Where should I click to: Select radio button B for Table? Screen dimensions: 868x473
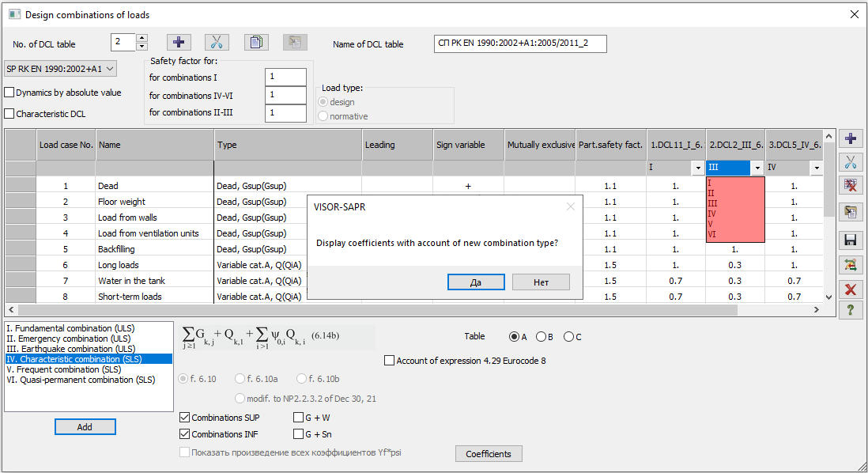pos(542,337)
